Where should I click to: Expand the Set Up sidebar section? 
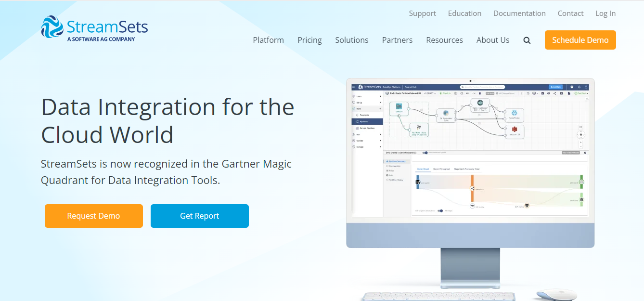[x=367, y=103]
